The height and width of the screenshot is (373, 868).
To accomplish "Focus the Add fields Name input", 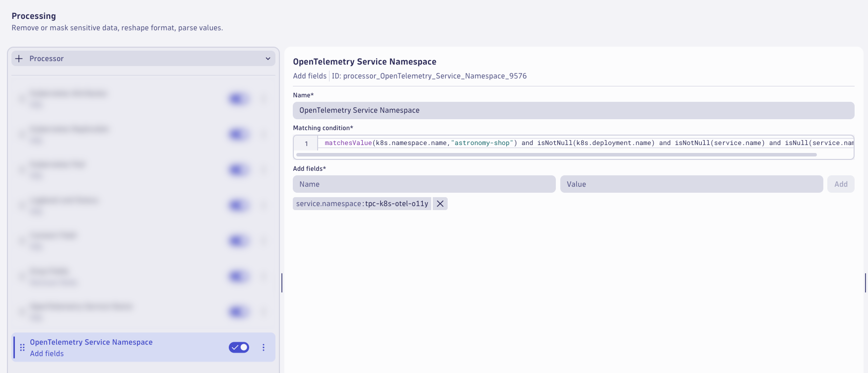I will point(424,184).
